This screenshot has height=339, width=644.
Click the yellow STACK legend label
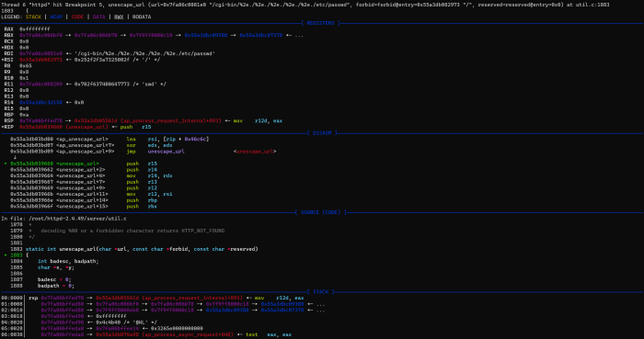pyautogui.click(x=33, y=17)
